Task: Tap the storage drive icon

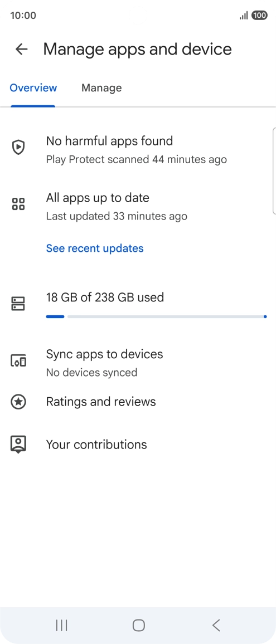Action: [18, 304]
